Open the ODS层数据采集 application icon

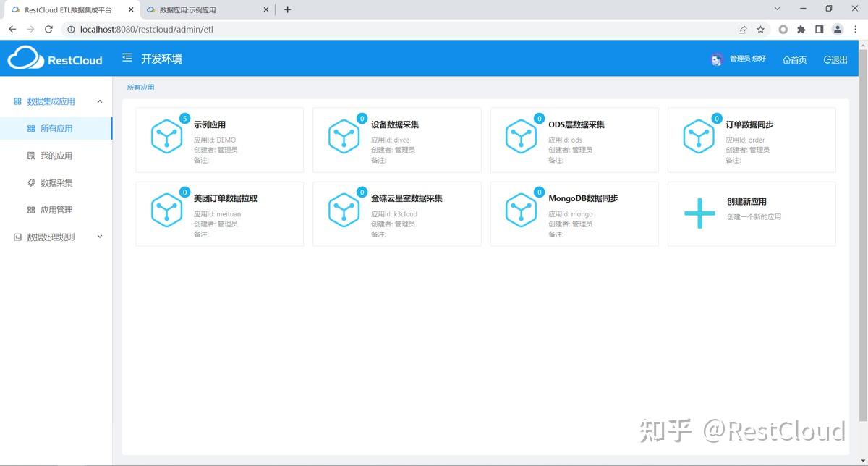coord(521,137)
